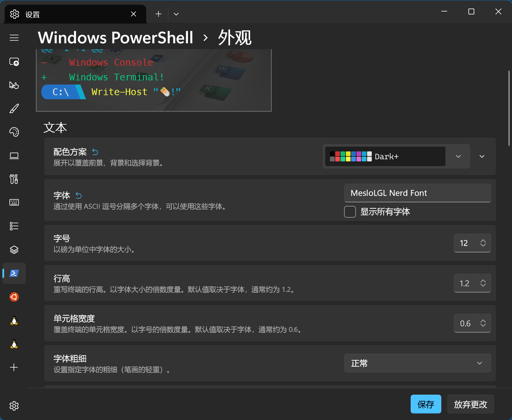Open the hamburger navigation menu
The image size is (512, 420).
click(14, 38)
